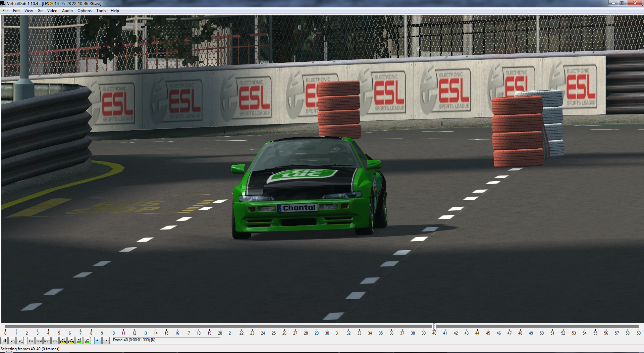Click the Stop playback button
This screenshot has height=353, width=644.
(4, 341)
